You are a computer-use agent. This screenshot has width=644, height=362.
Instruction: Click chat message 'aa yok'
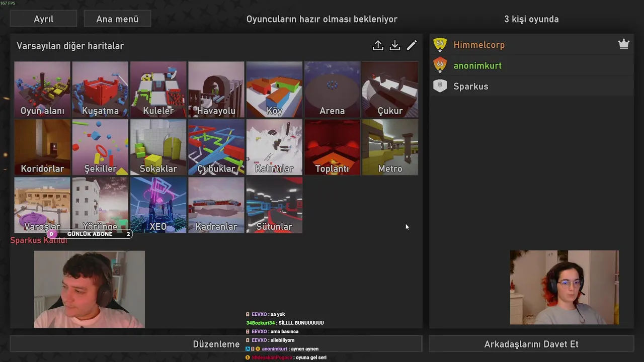(278, 314)
